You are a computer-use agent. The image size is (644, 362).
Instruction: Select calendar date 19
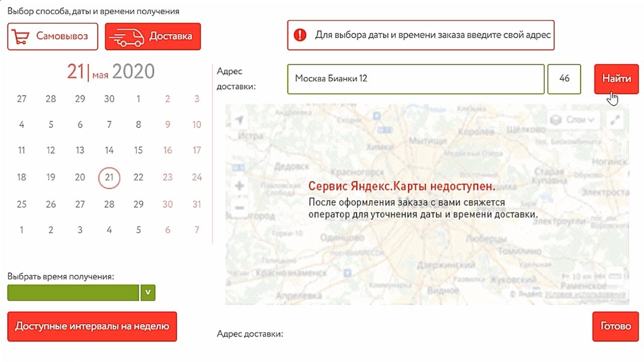51,177
